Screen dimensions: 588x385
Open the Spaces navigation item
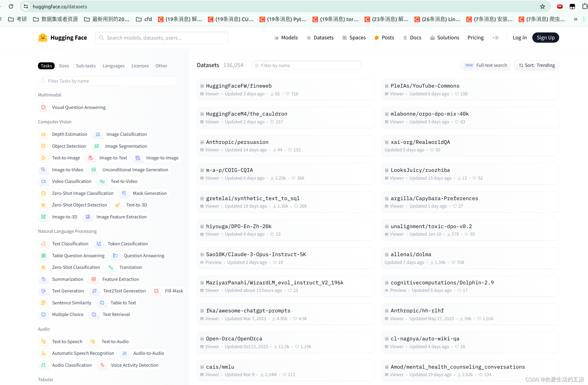[x=354, y=38]
